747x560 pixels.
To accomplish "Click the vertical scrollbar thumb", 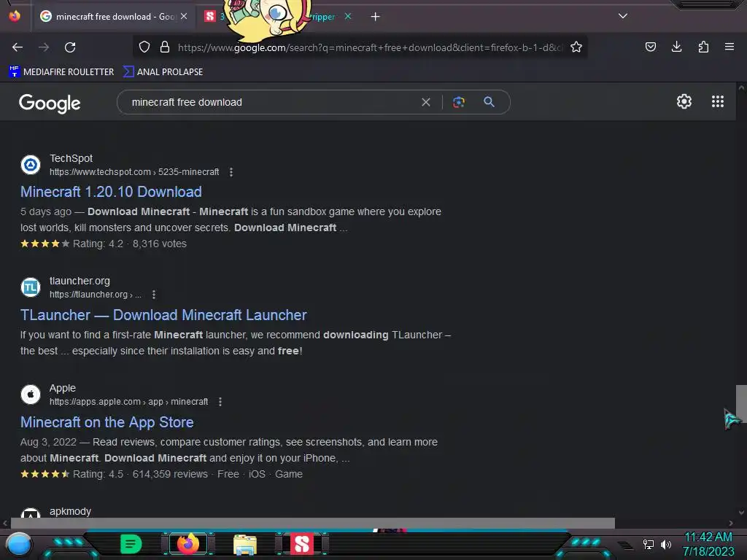I will tap(741, 404).
